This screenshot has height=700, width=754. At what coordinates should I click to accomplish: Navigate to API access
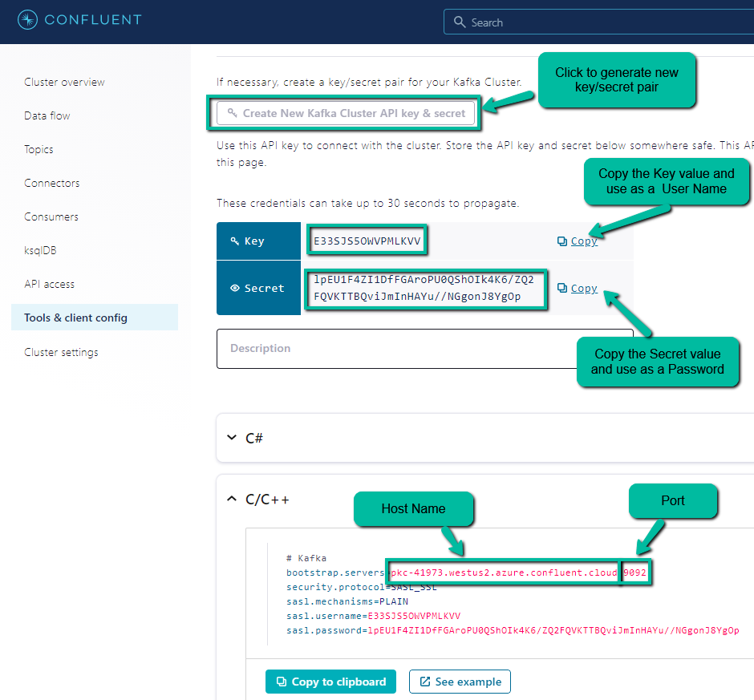coord(49,285)
